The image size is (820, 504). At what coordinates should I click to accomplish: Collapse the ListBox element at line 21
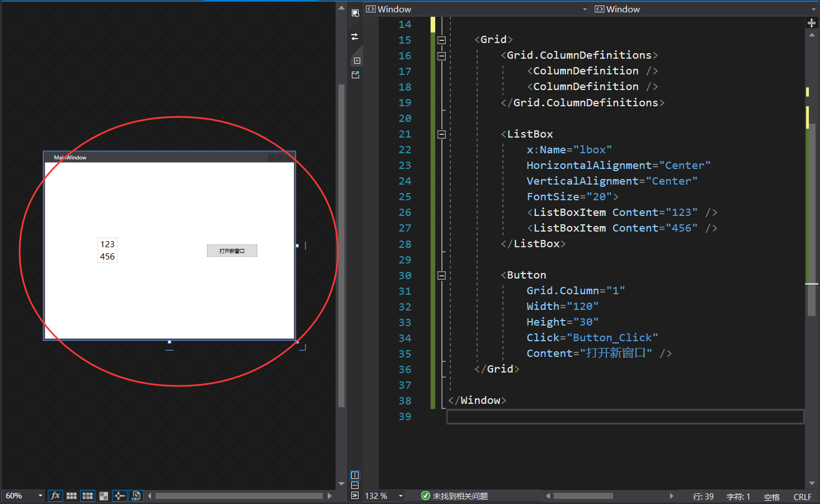click(441, 134)
